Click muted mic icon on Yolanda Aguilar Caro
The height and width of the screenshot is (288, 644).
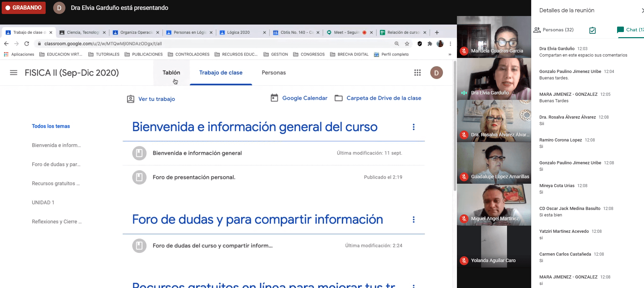[464, 261]
